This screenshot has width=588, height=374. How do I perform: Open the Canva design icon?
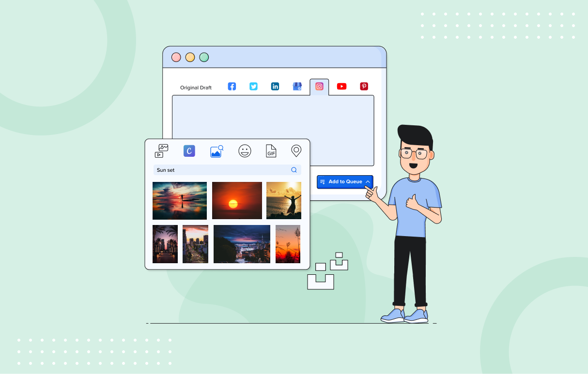[x=189, y=151]
